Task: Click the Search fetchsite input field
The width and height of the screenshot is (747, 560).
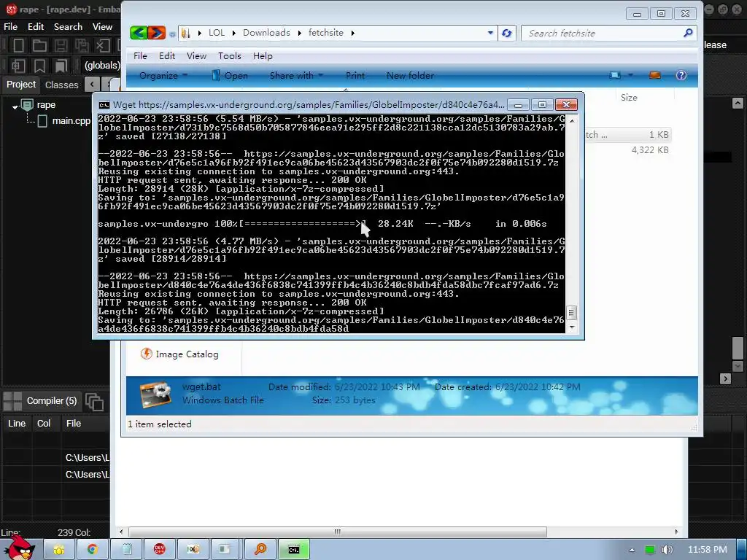Action: pyautogui.click(x=603, y=33)
